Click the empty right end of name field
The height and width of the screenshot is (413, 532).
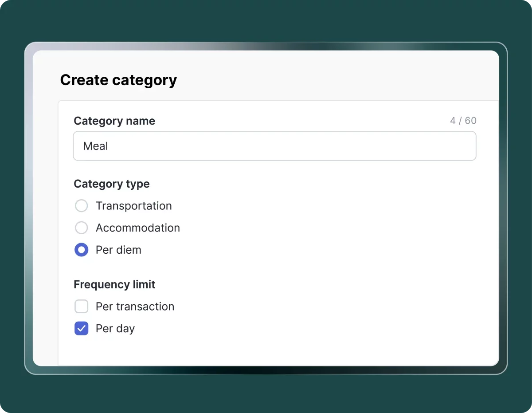(x=443, y=146)
